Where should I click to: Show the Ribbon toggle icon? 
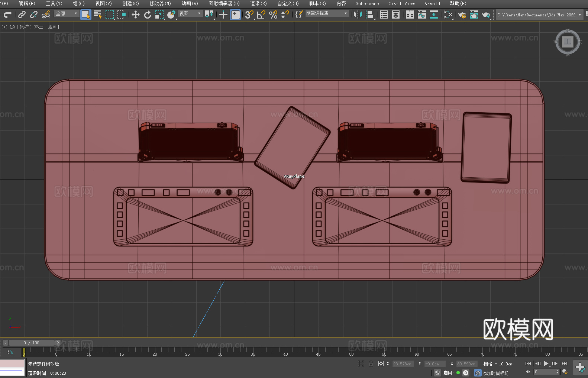coord(410,14)
